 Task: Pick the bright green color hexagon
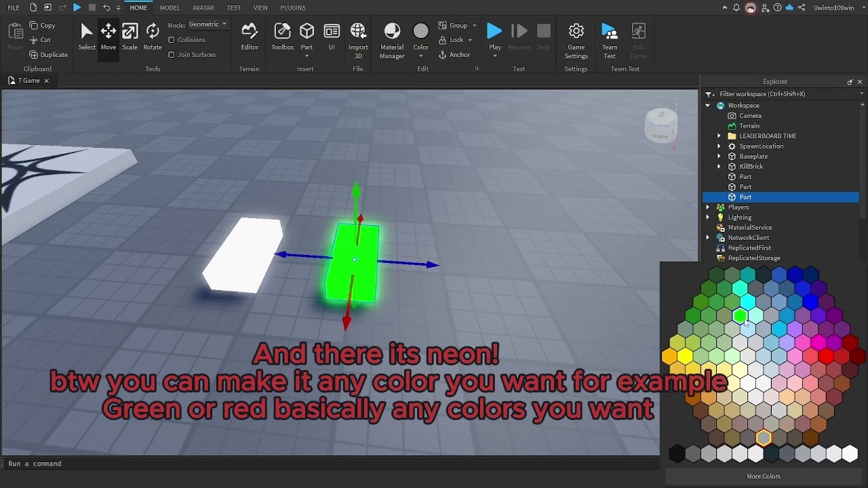(740, 315)
